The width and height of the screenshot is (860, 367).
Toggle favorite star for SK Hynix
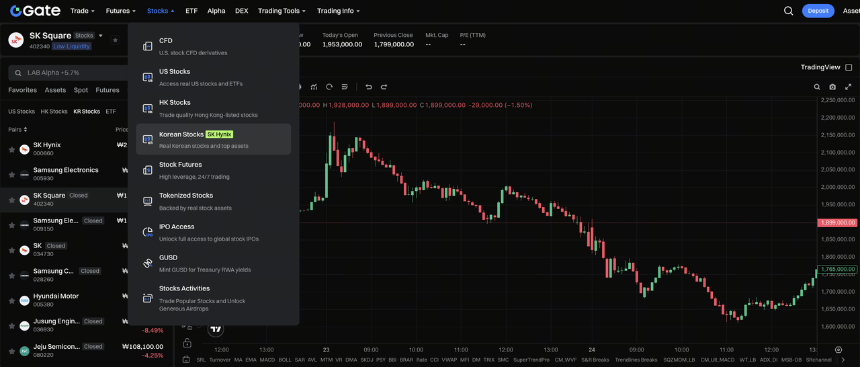(x=12, y=149)
